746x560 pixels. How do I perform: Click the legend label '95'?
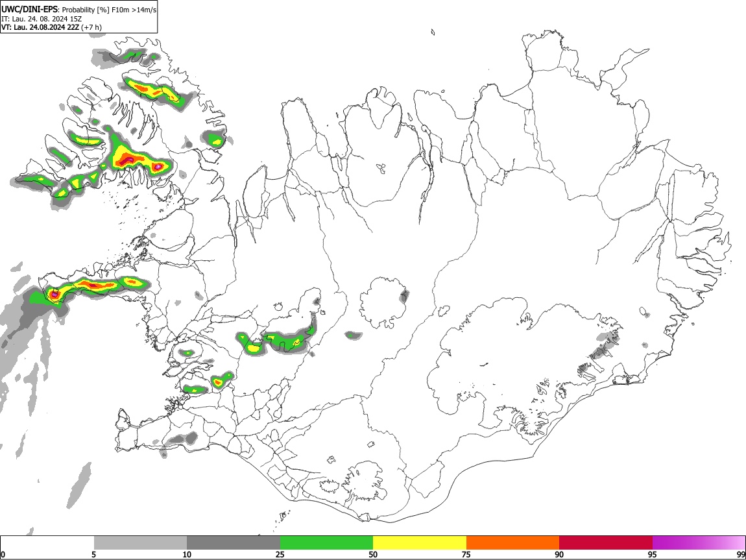[x=653, y=554]
